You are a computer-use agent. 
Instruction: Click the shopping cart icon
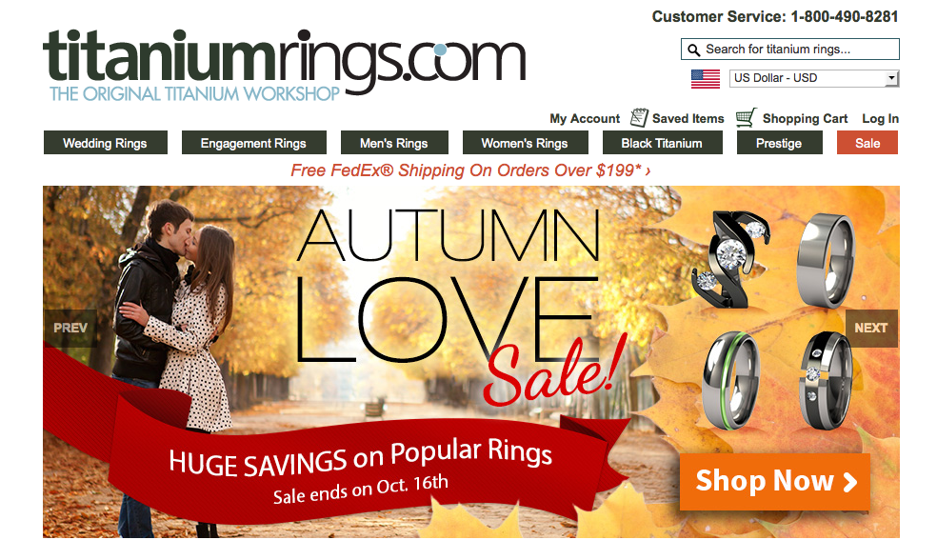pos(746,118)
